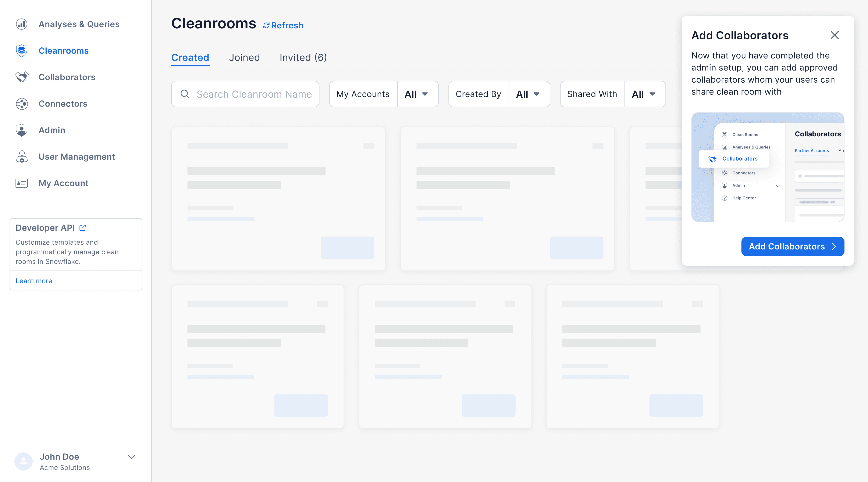Click the User Management icon
This screenshot has width=868, height=482.
coord(22,157)
